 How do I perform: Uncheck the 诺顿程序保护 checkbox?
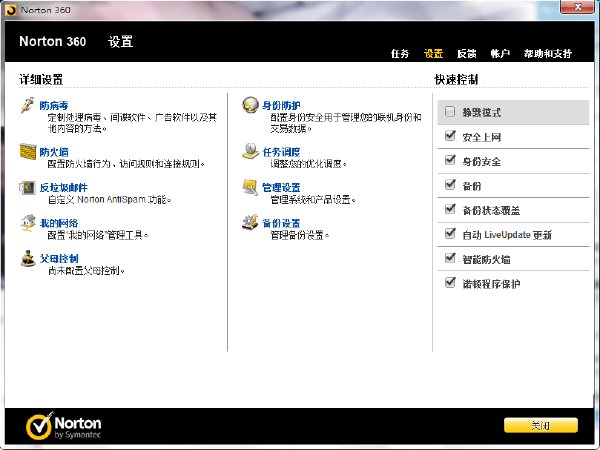point(450,282)
